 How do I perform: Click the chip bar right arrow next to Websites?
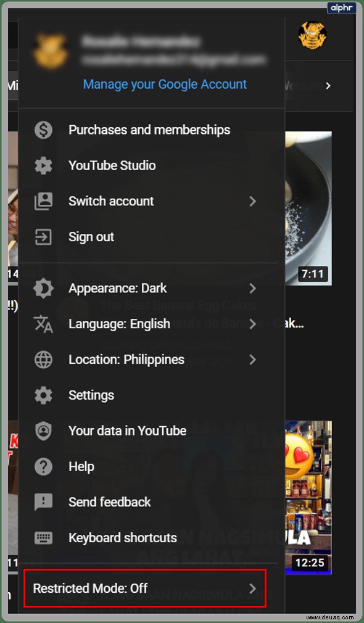point(328,86)
